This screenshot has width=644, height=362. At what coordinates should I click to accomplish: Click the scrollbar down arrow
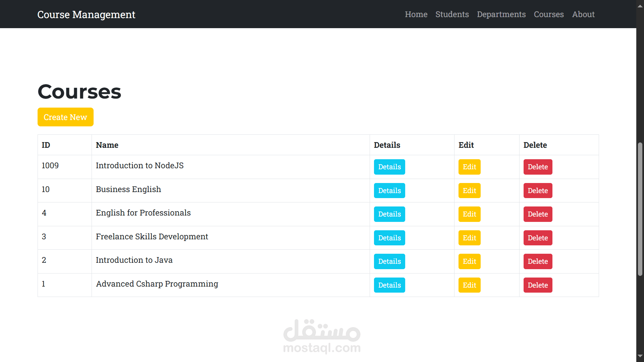coord(640,356)
